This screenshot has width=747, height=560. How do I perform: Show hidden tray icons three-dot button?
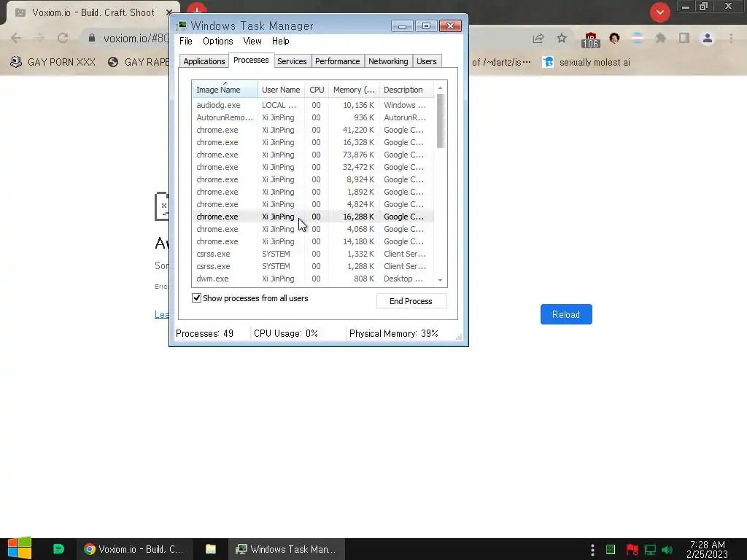pyautogui.click(x=592, y=550)
